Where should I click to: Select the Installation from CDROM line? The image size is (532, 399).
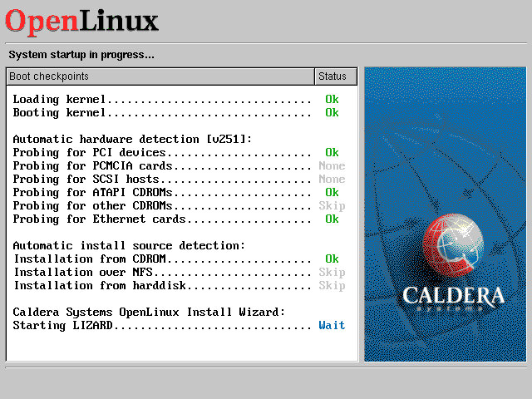[161, 259]
